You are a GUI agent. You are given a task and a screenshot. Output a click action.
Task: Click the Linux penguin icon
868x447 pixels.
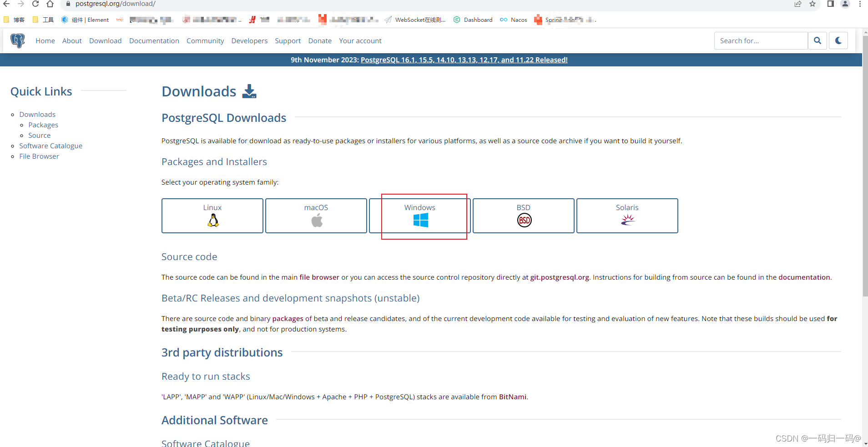pos(213,221)
